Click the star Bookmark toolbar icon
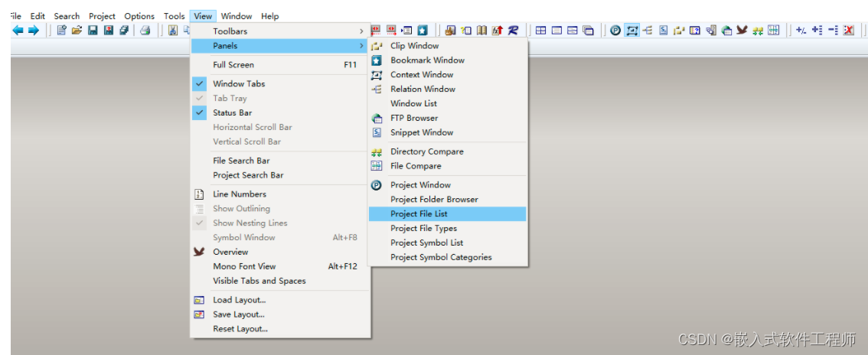Screen dimensions: 868x355 point(423,31)
